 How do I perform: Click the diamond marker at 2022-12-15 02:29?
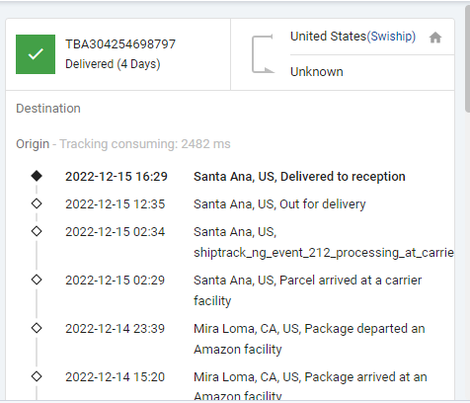coord(37,279)
